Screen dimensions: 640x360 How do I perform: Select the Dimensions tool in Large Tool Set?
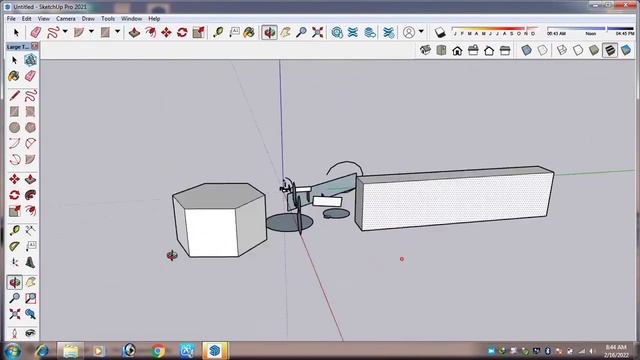[x=30, y=231]
